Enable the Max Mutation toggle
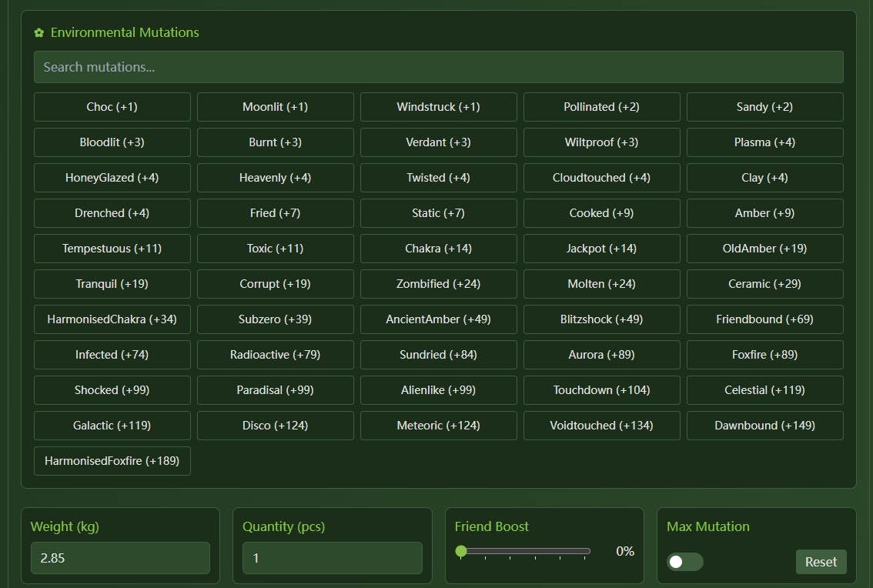The width and height of the screenshot is (873, 588). [x=684, y=562]
